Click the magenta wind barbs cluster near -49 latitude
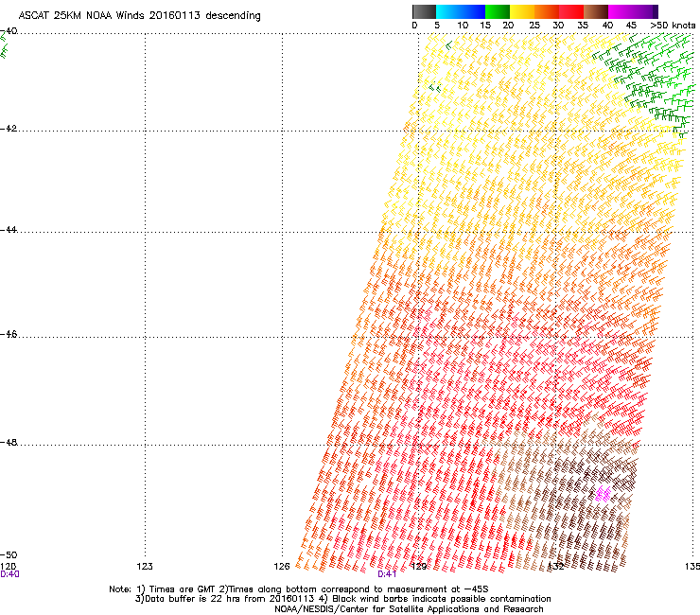The height and width of the screenshot is (615, 700). click(x=604, y=494)
